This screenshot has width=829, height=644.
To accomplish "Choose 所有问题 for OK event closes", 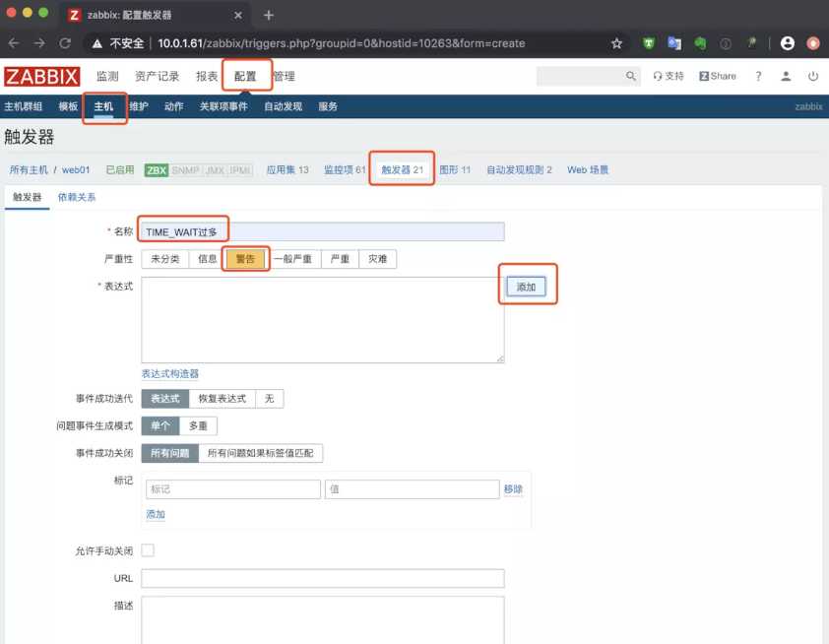I will click(169, 453).
